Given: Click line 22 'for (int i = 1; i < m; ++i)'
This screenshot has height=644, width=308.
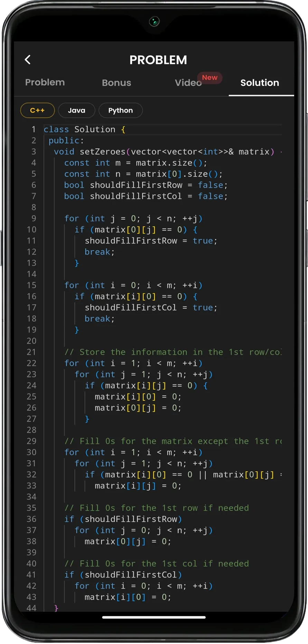Looking at the screenshot, I should (x=133, y=363).
